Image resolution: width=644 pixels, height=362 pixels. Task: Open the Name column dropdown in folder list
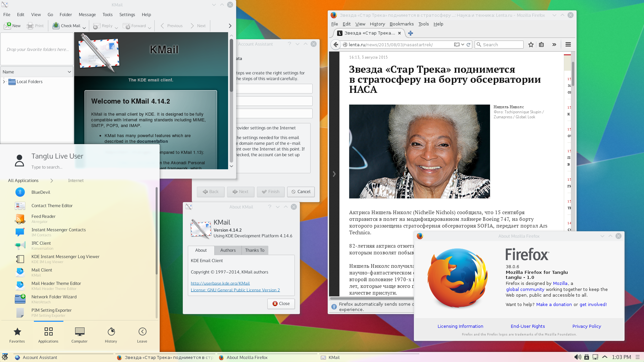[69, 72]
